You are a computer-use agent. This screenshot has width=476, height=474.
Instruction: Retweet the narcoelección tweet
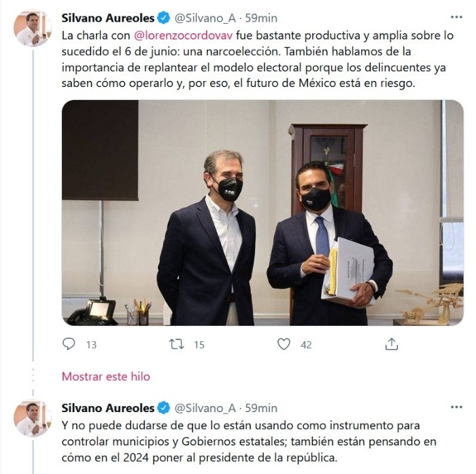point(177,344)
